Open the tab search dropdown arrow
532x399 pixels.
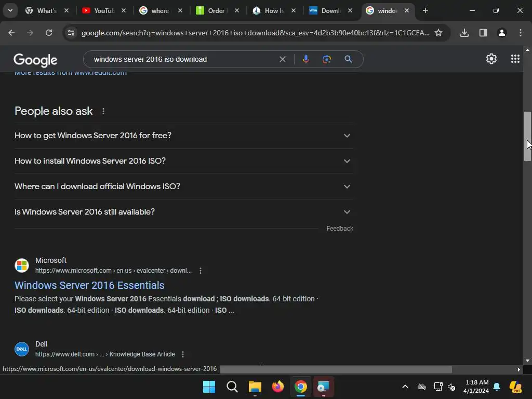tap(10, 10)
